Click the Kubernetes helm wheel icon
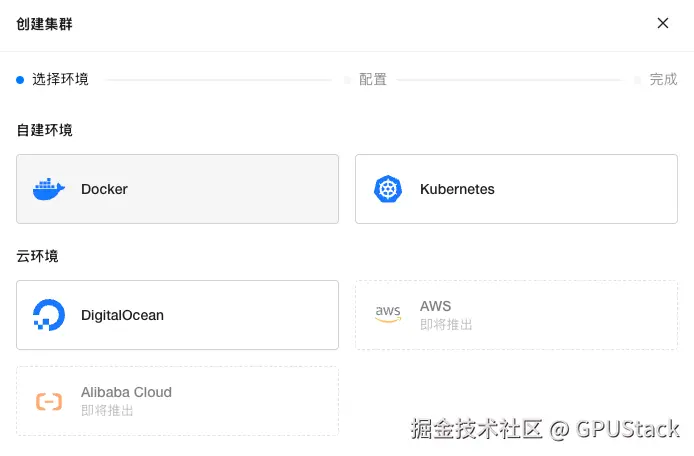The width and height of the screenshot is (694, 456). pos(387,189)
